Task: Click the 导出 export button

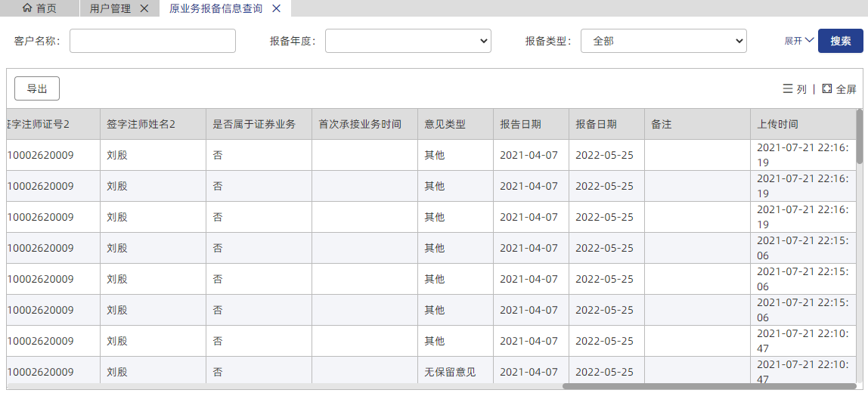Action: tap(37, 88)
